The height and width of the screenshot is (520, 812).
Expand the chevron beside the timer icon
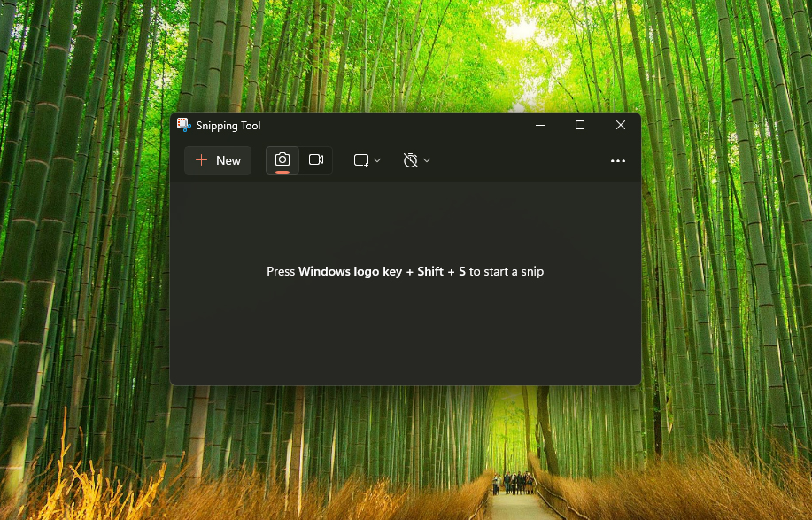coord(425,160)
